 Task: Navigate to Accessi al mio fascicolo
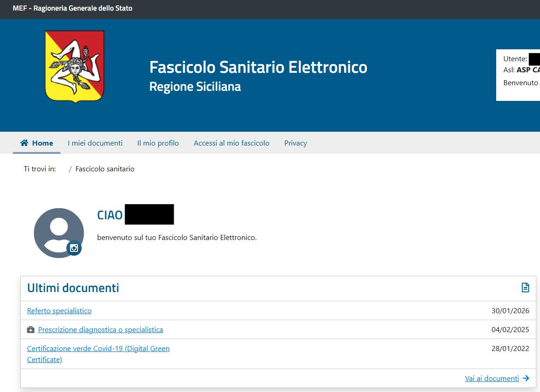(231, 143)
